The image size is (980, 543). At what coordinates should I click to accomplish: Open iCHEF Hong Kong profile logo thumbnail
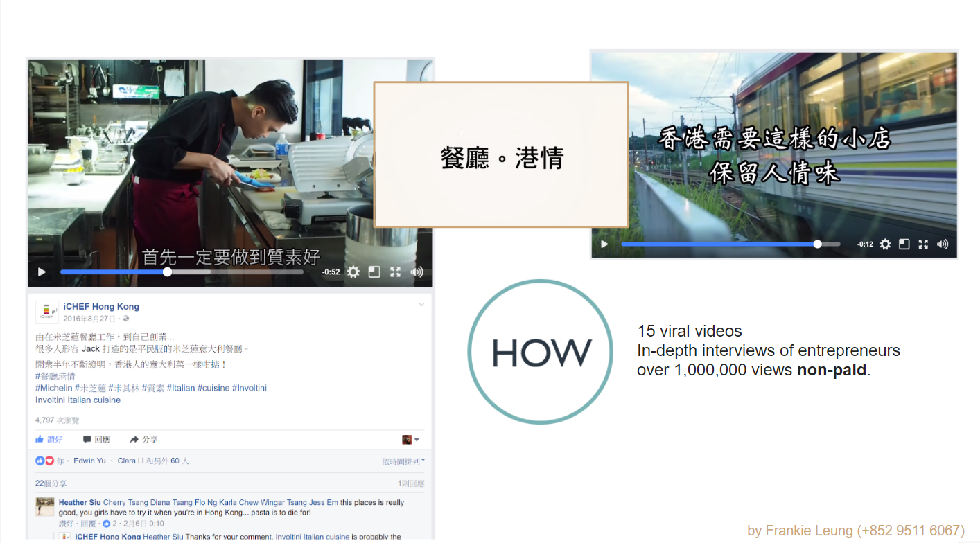point(46,312)
